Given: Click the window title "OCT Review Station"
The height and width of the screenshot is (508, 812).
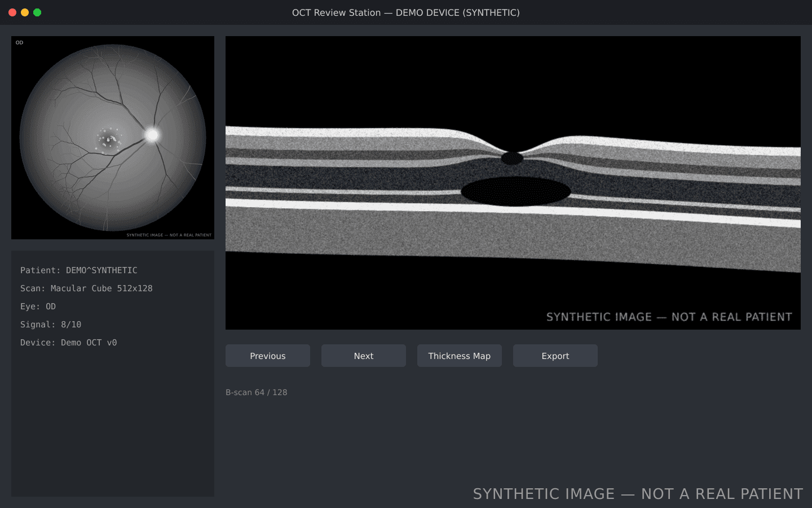Looking at the screenshot, I should 336,12.
